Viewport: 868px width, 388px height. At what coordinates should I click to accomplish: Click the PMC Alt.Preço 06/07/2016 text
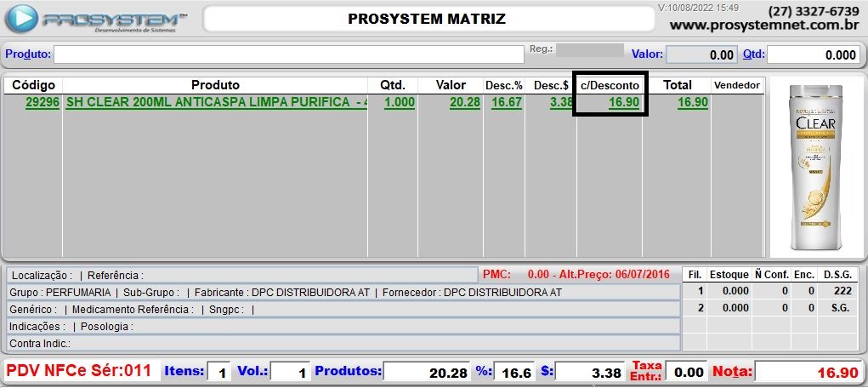coord(576,274)
